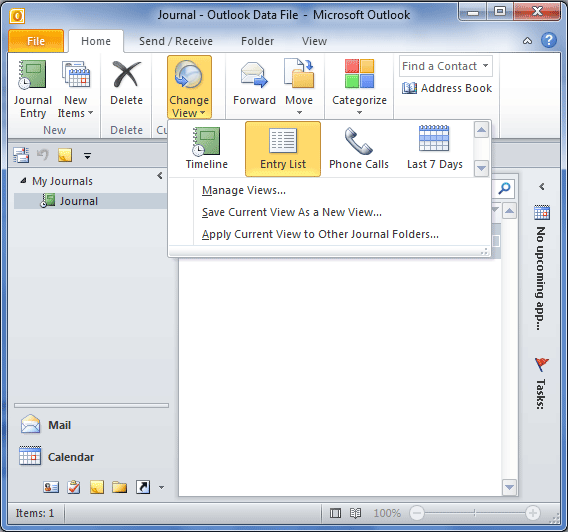The width and height of the screenshot is (568, 532).
Task: Open the Categorize color menu
Action: coord(359,87)
